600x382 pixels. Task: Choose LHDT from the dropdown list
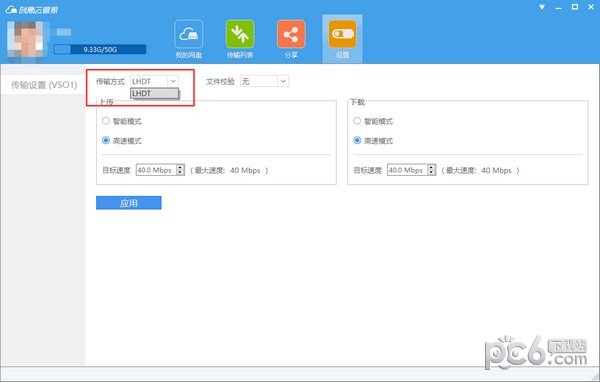(154, 93)
